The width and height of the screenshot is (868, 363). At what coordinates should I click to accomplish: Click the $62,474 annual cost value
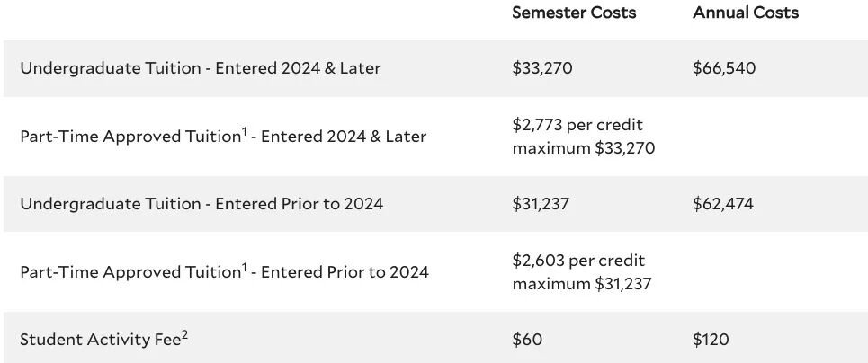723,204
